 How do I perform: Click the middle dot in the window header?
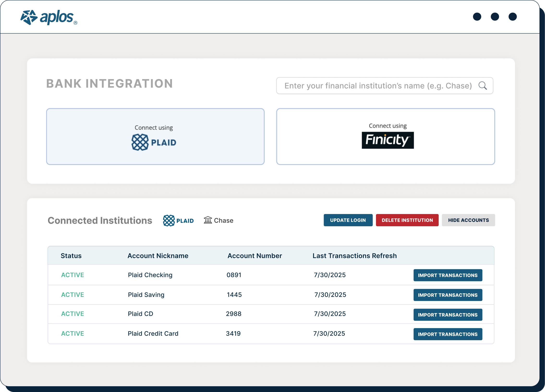pyautogui.click(x=495, y=17)
